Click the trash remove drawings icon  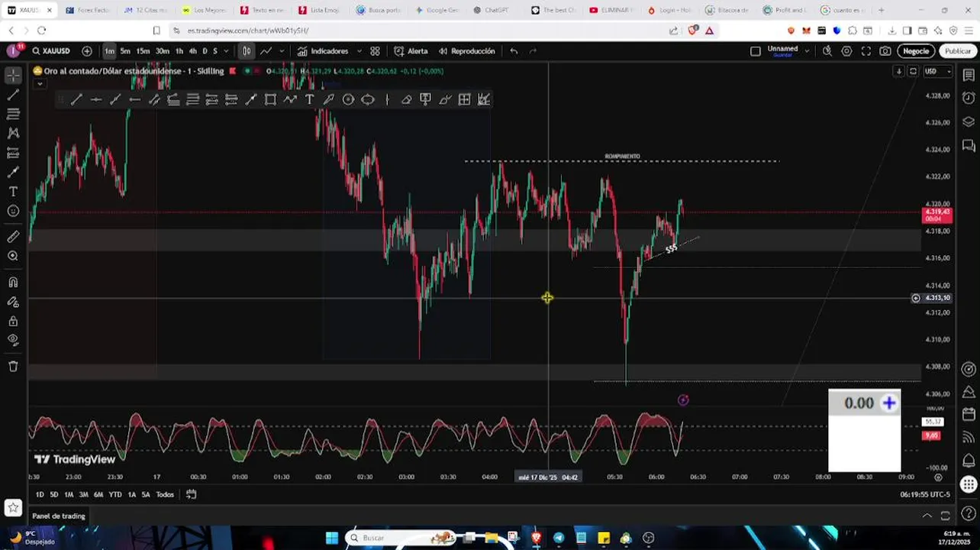pyautogui.click(x=13, y=367)
